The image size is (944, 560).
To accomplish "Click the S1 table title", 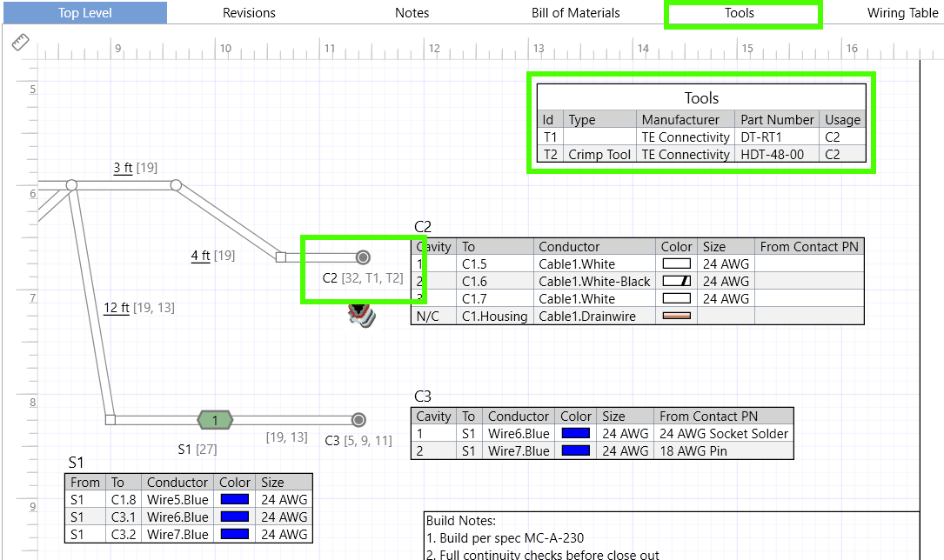I will [x=76, y=463].
